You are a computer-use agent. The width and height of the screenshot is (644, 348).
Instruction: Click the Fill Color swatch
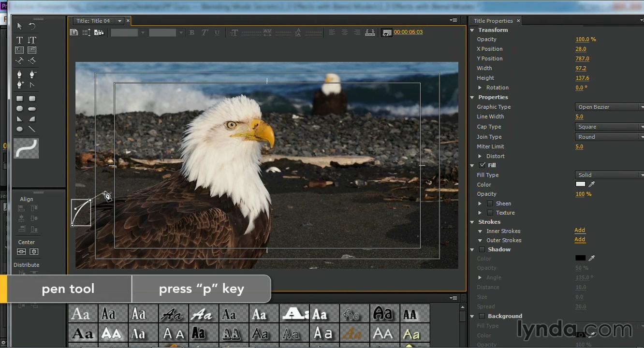580,184
